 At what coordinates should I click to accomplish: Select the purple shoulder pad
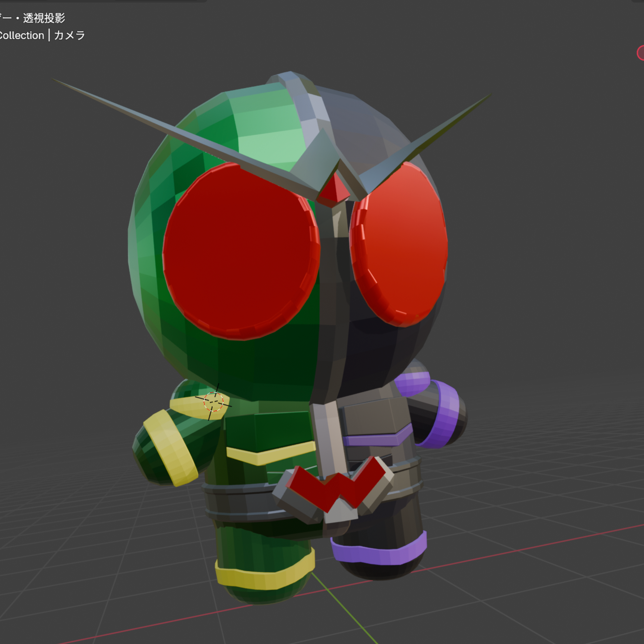(x=412, y=383)
